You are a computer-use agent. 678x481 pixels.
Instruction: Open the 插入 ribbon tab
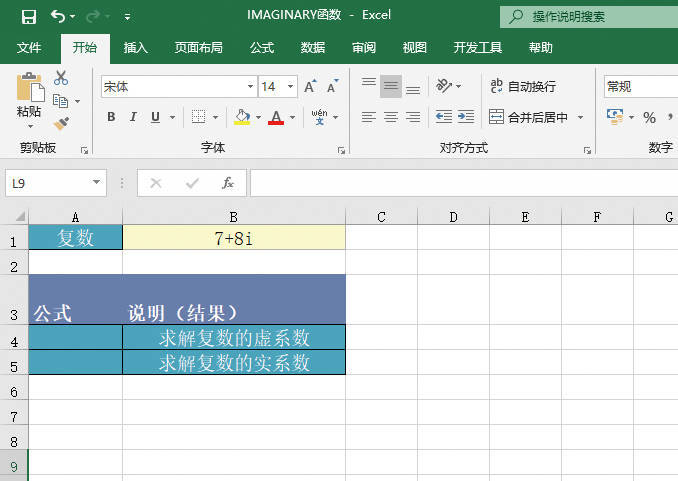pos(136,47)
